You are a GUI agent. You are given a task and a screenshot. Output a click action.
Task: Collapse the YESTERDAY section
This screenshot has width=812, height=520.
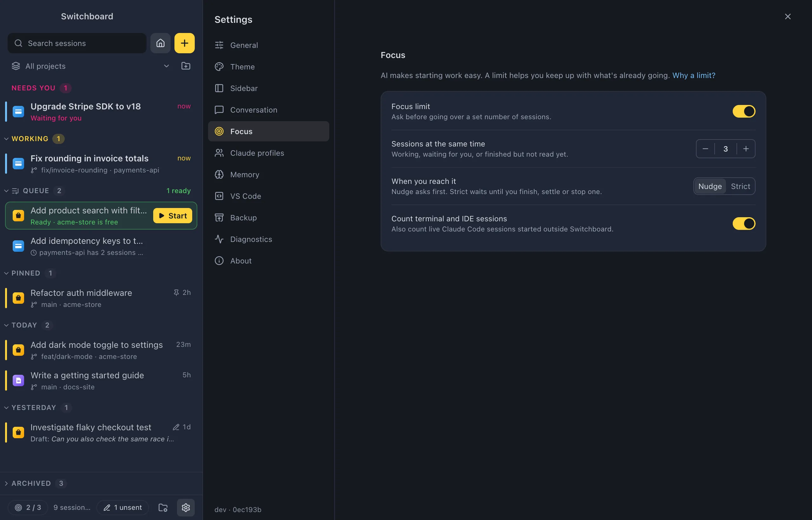click(x=6, y=407)
